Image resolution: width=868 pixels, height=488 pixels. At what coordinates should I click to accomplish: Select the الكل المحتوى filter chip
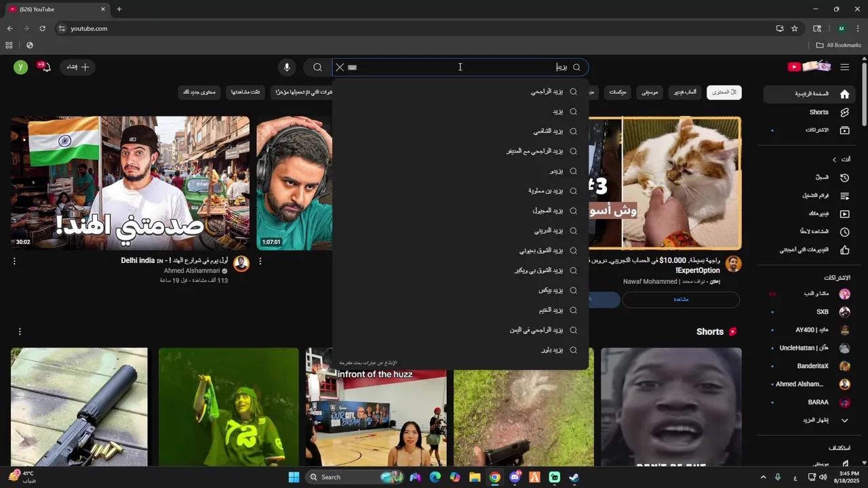tap(724, 92)
